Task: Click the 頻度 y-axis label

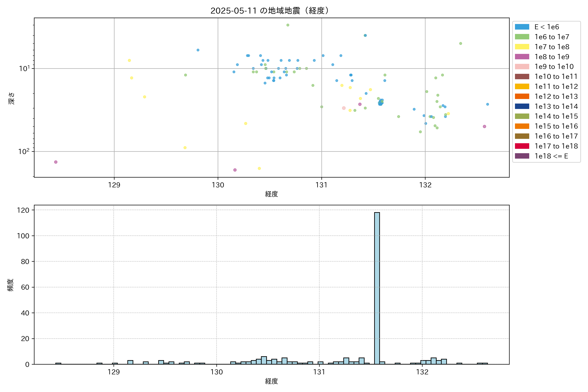Action: [x=10, y=285]
